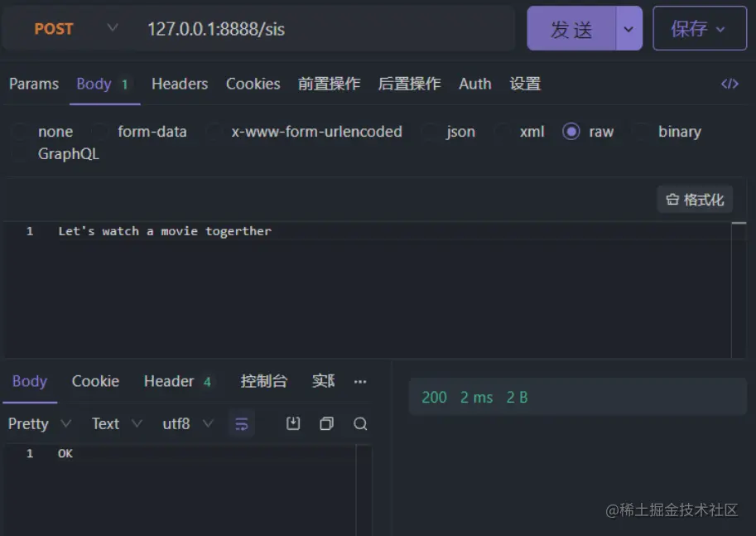Switch to the response Body tab

(x=30, y=381)
